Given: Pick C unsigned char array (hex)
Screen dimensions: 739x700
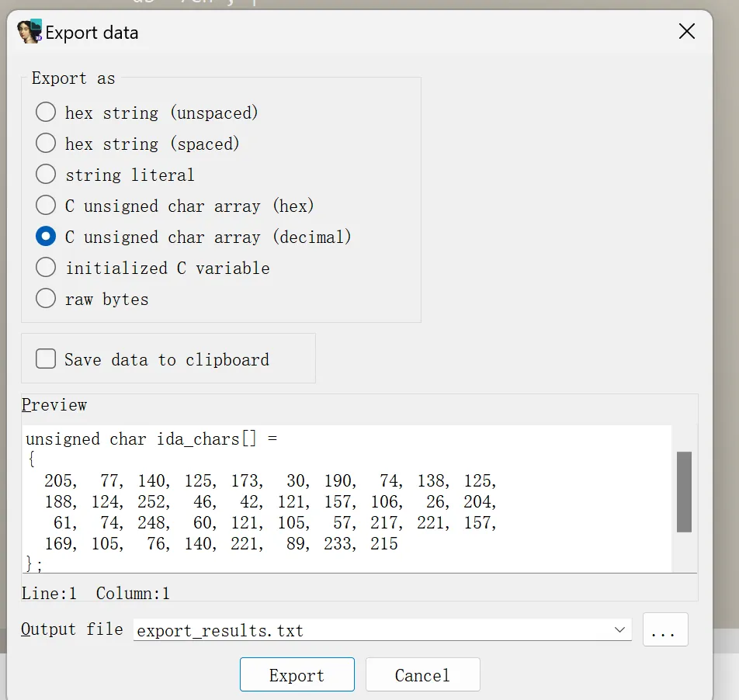Looking at the screenshot, I should 46,206.
